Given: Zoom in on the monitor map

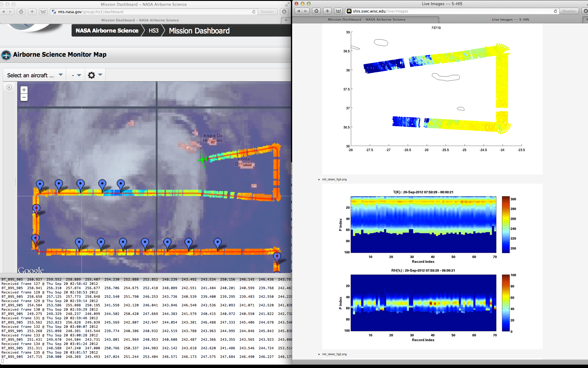Looking at the screenshot, I should [x=24, y=90].
